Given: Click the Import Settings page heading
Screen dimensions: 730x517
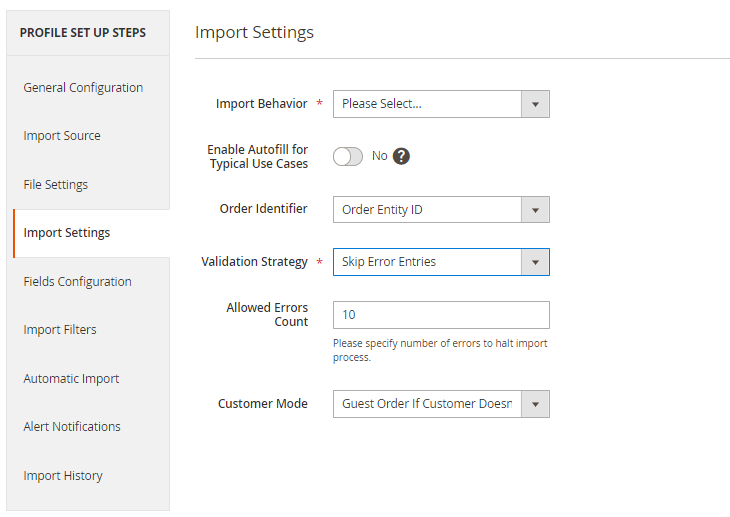Looking at the screenshot, I should pyautogui.click(x=254, y=32).
